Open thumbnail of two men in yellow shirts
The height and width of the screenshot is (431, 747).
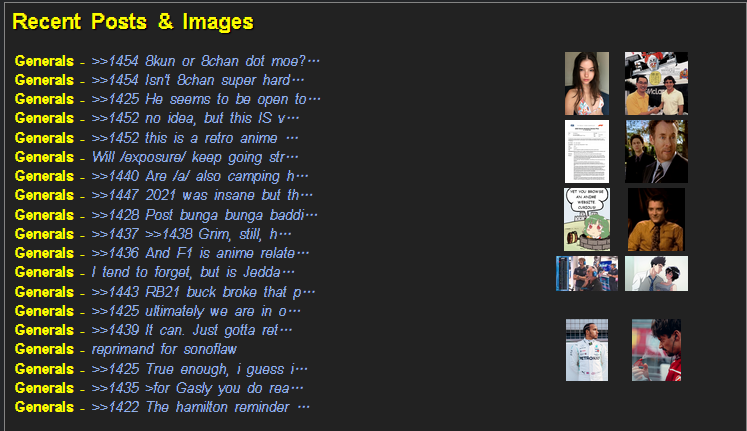[x=656, y=83]
